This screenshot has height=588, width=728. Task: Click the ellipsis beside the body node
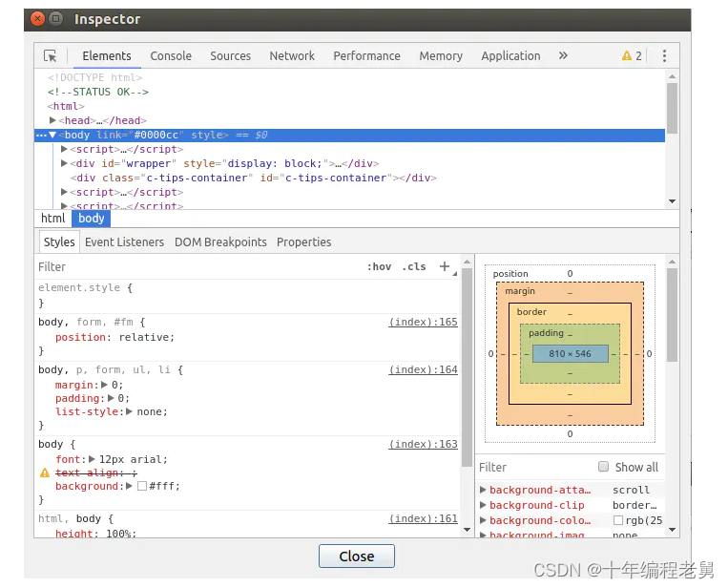(41, 136)
